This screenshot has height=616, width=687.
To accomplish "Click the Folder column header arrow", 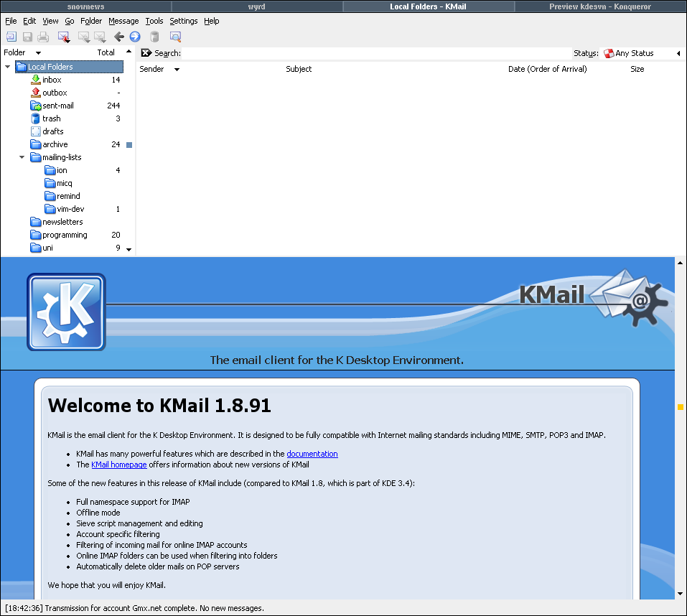I will 38,53.
